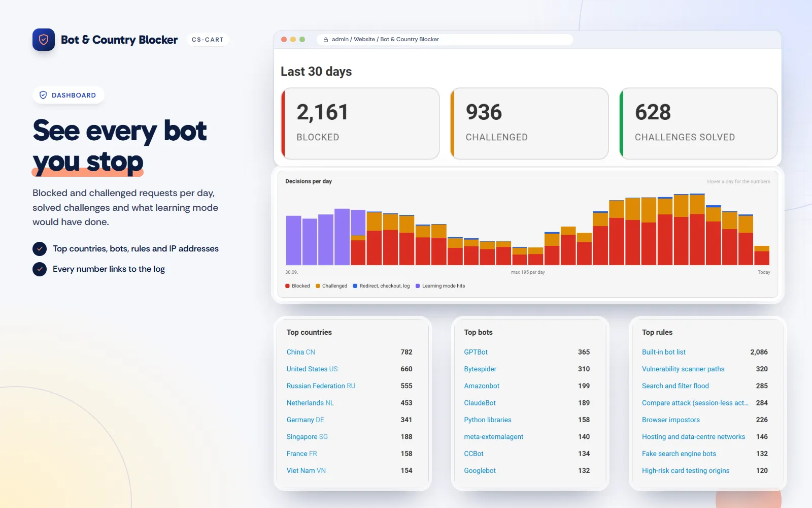The height and width of the screenshot is (508, 812).
Task: Open the 936 Challenged stat card
Action: [529, 123]
